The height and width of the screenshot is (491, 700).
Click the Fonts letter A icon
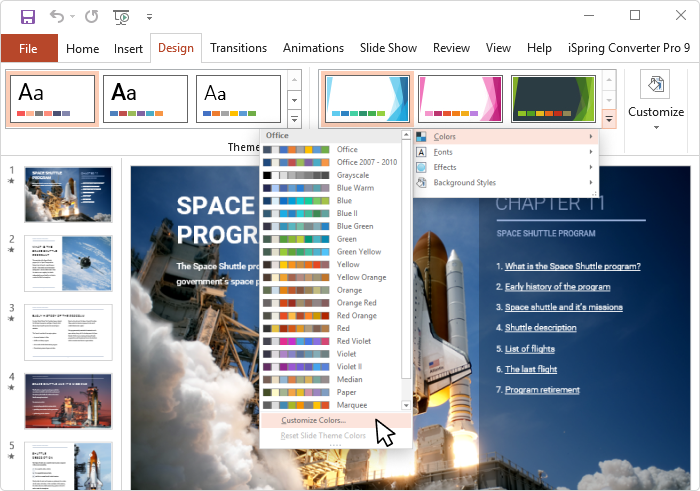[x=421, y=152]
